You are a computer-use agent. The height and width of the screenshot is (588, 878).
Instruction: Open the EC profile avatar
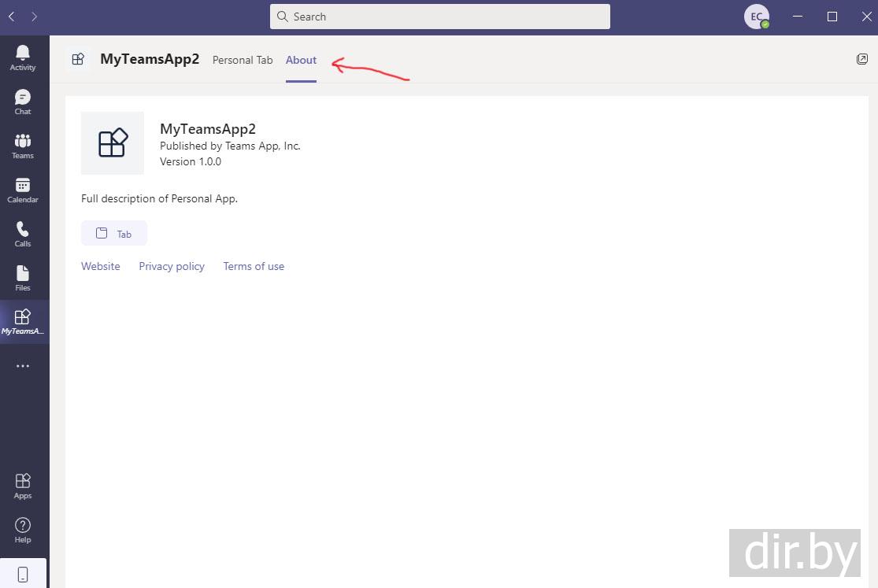pyautogui.click(x=757, y=17)
